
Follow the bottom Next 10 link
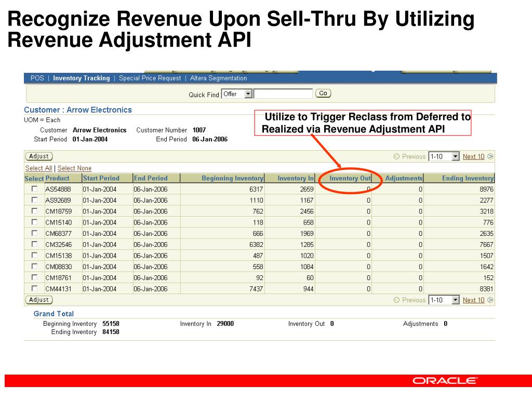474,300
